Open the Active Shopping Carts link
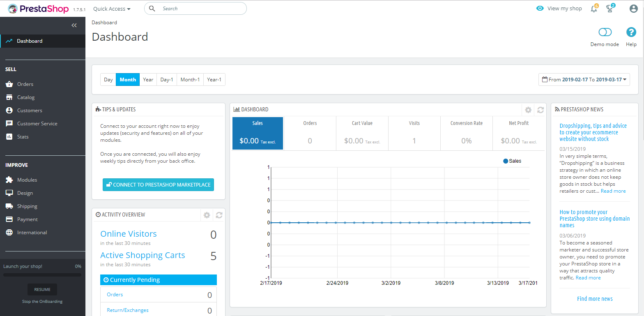The width and height of the screenshot is (644, 316). pos(143,255)
